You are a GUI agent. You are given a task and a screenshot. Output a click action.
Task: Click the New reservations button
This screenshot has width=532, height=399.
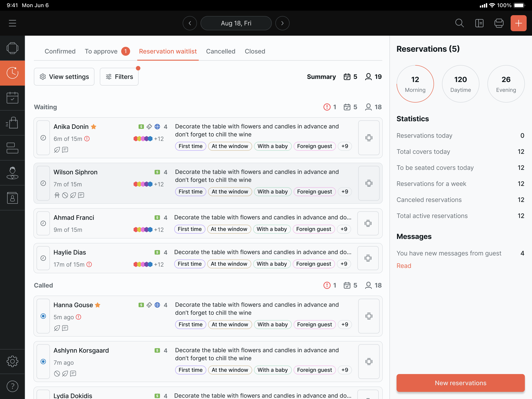tap(460, 383)
